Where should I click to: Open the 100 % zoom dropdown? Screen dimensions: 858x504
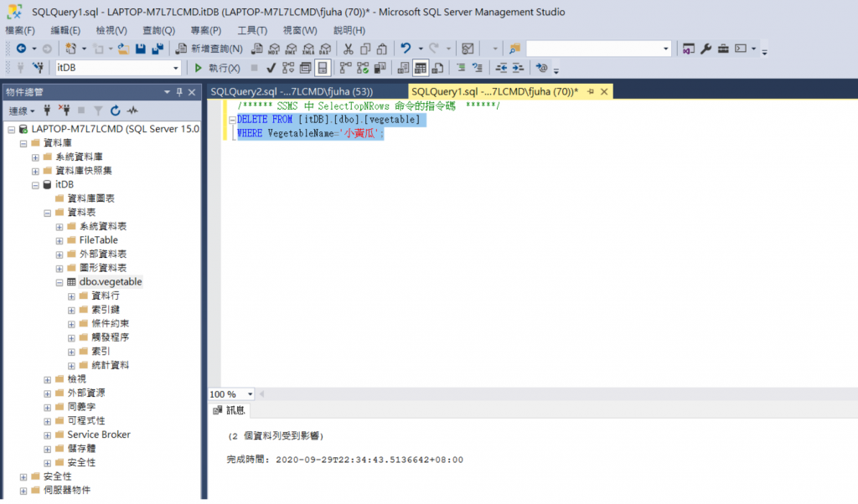[x=250, y=394]
